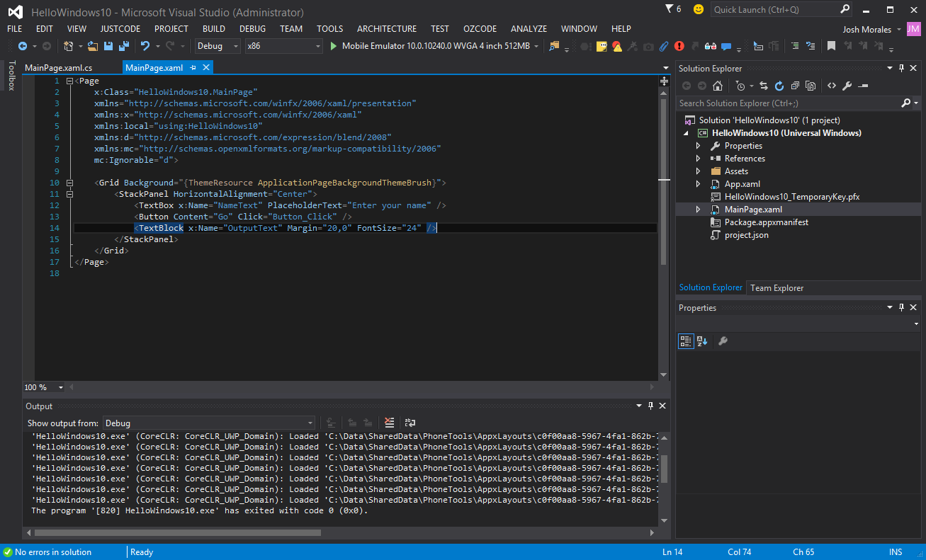926x560 pixels.
Task: Open the Error List via the red exclamation icon
Action: [x=679, y=46]
